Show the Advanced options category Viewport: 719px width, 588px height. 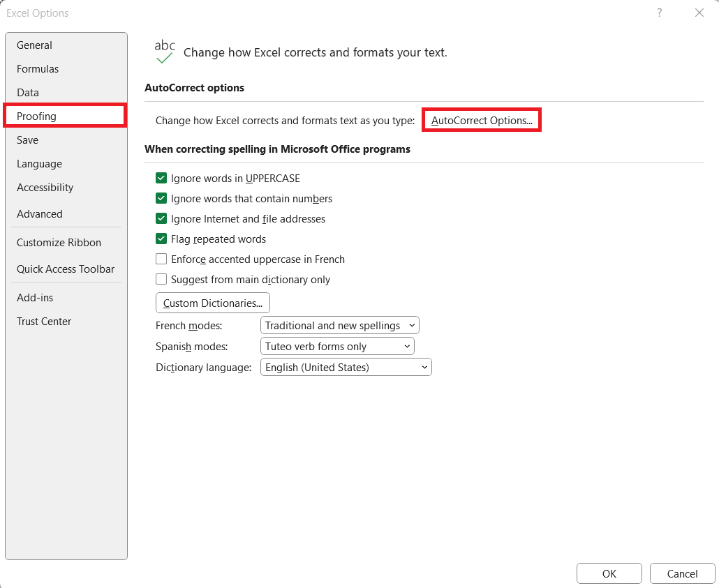pyautogui.click(x=66, y=214)
